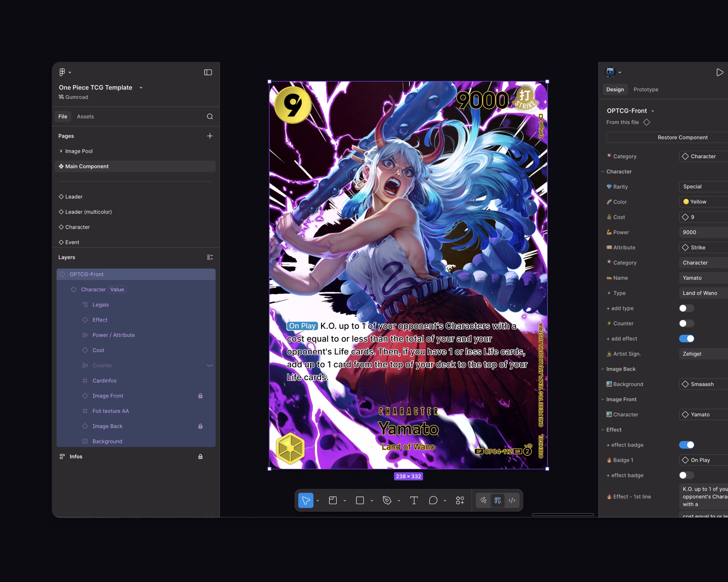728x582 pixels.
Task: Open the Rarity dropdown showing Special
Action: [x=703, y=187]
